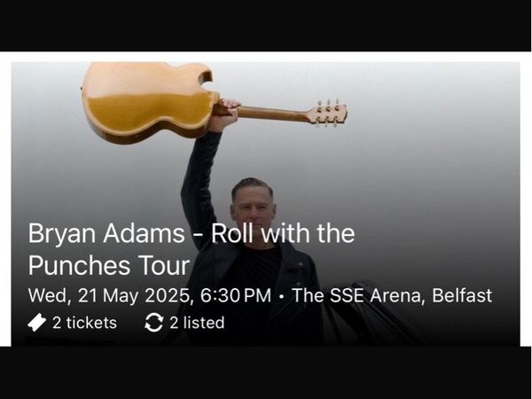
Task: Click the black bar below the banner
Action: [x=266, y=372]
